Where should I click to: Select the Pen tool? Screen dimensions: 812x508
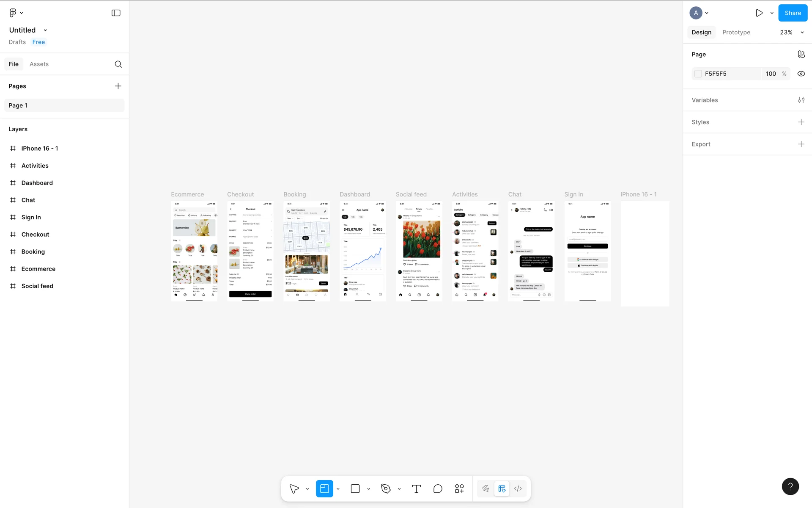tap(386, 489)
